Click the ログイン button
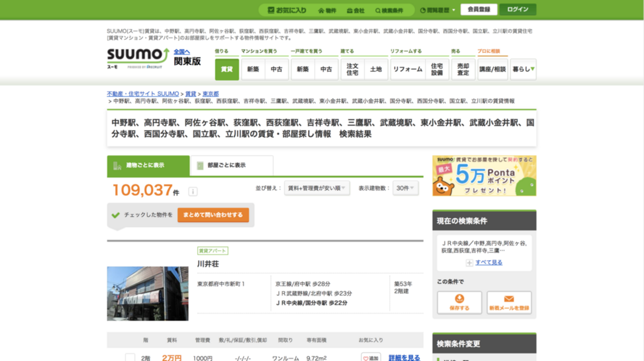Image resolution: width=644 pixels, height=361 pixels. pyautogui.click(x=518, y=9)
